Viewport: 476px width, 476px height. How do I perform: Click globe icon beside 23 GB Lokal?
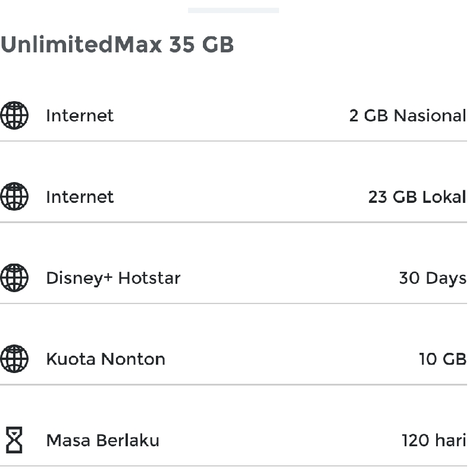(14, 196)
